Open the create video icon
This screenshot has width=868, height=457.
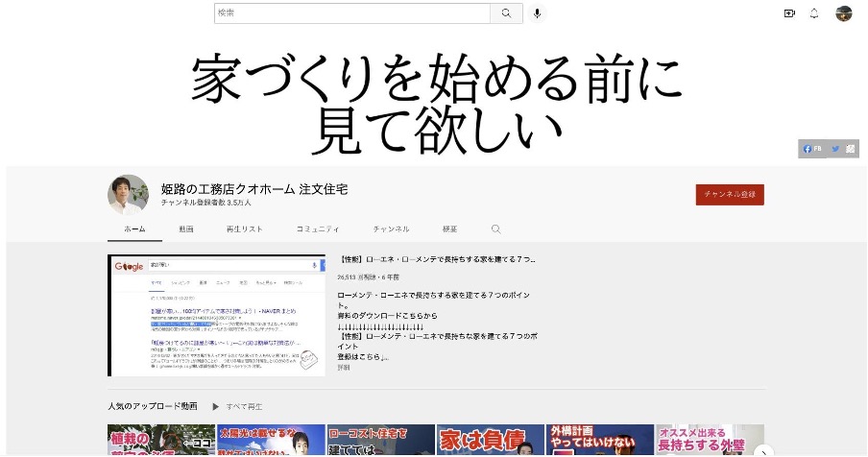[x=789, y=13]
